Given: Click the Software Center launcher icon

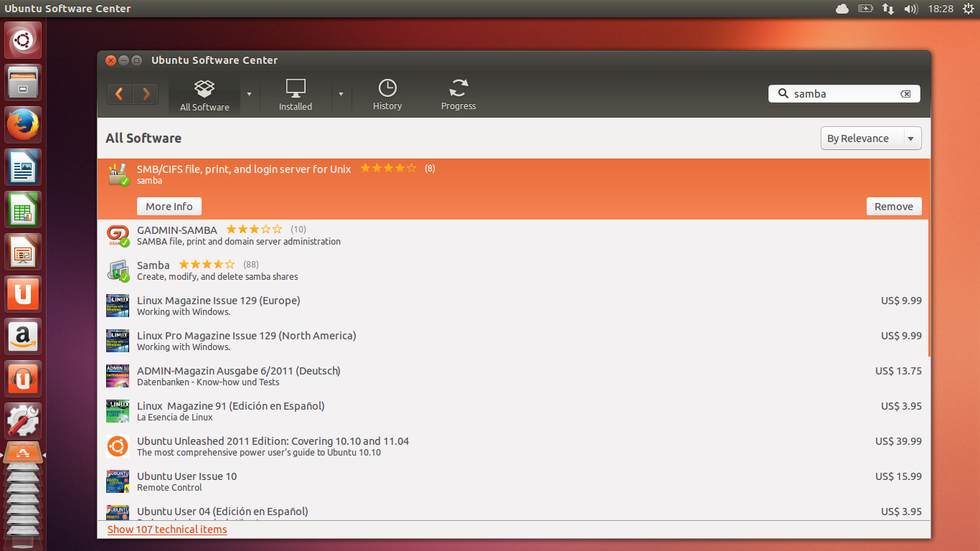Looking at the screenshot, I should pos(23,453).
